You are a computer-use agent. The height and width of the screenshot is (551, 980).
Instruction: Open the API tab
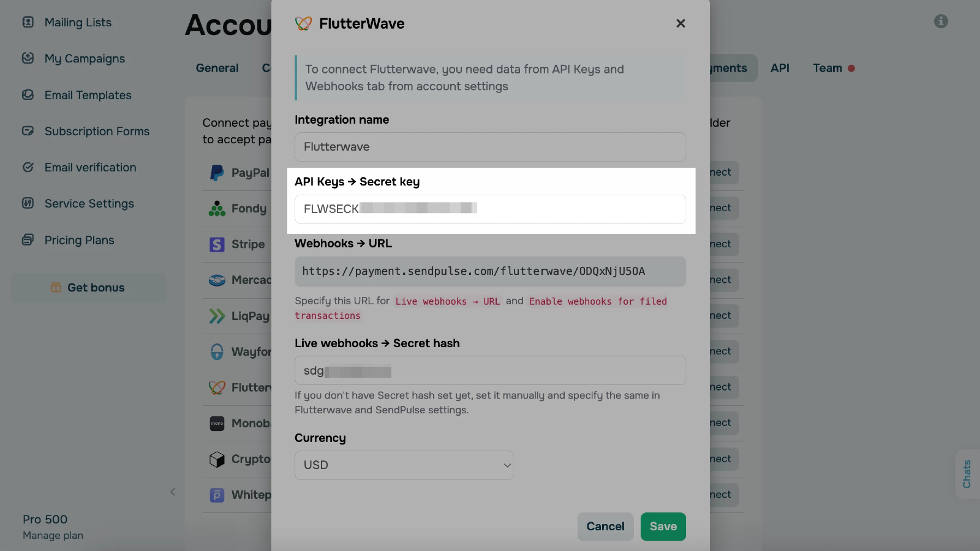click(780, 68)
